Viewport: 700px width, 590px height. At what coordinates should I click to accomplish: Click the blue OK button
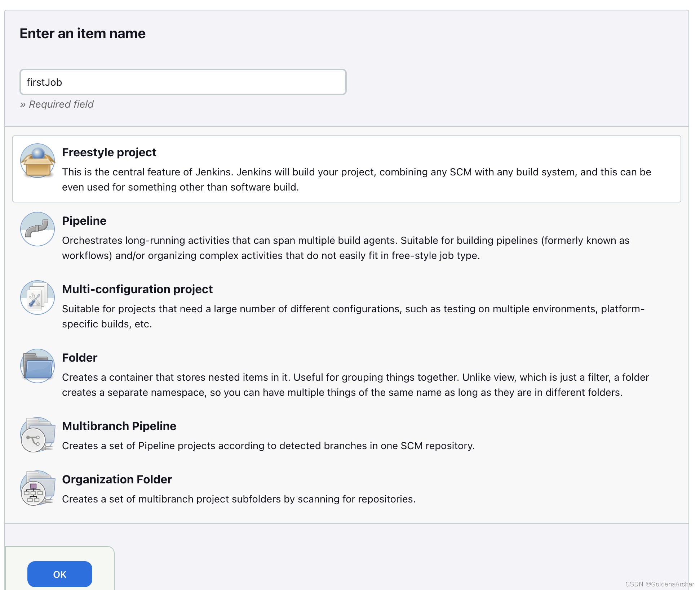[60, 574]
